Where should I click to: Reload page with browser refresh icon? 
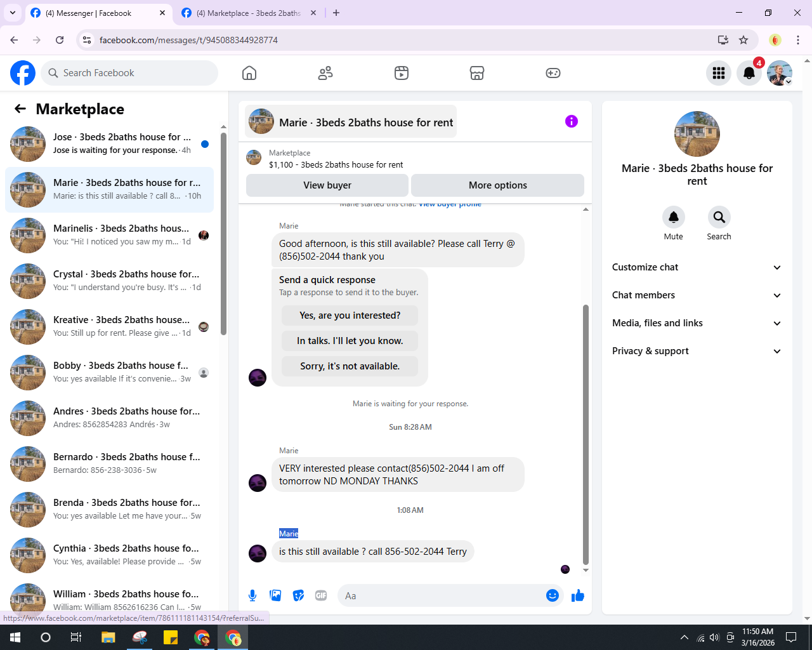pos(60,40)
